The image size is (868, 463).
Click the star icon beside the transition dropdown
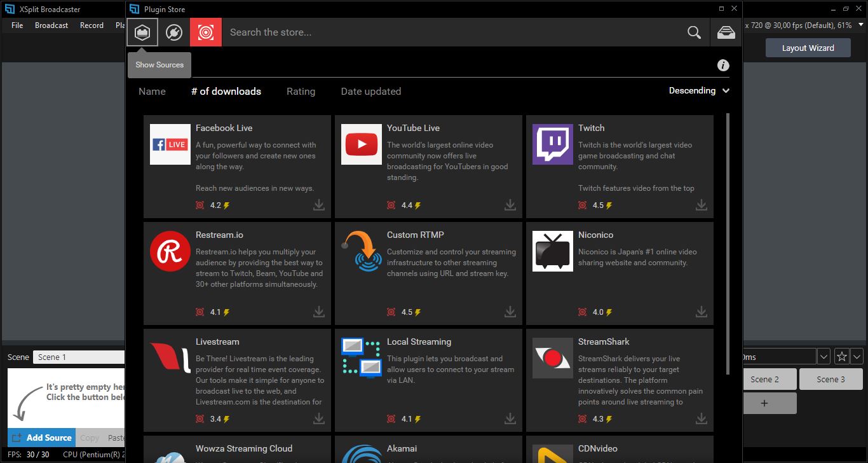841,357
